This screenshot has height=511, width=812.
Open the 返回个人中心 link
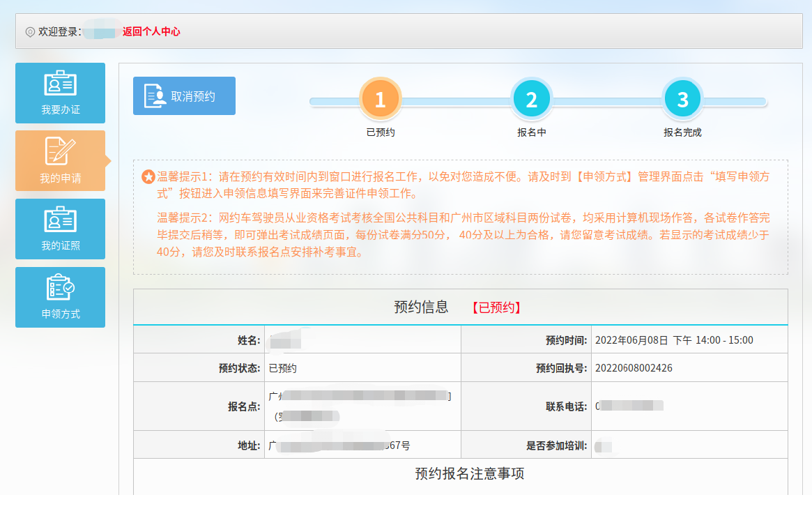pos(151,31)
